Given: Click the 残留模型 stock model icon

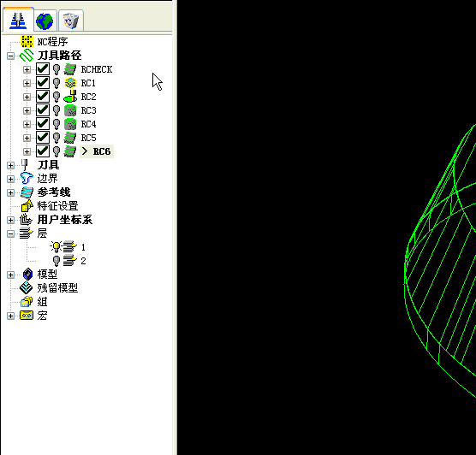Looking at the screenshot, I should click(x=26, y=288).
